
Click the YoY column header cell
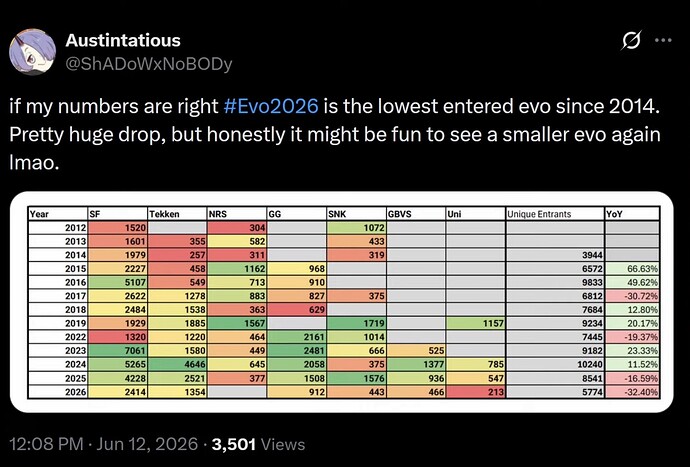[x=632, y=214]
